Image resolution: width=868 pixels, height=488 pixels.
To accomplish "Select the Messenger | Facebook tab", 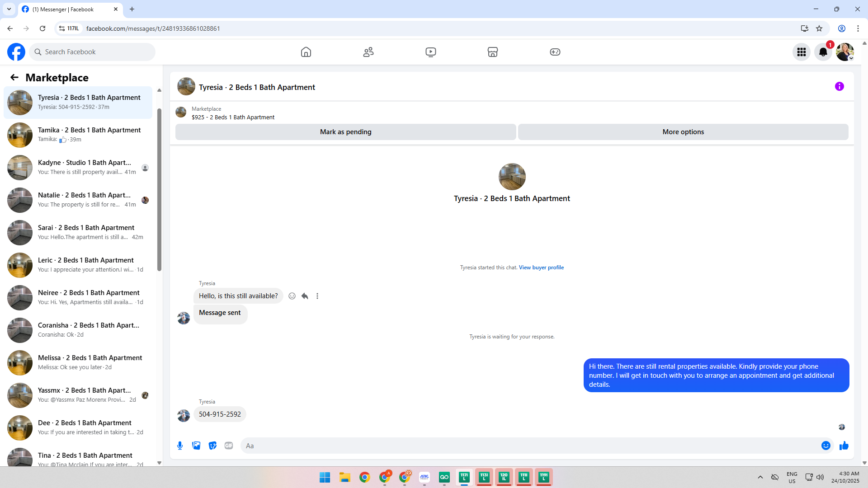I will pyautogui.click(x=70, y=9).
